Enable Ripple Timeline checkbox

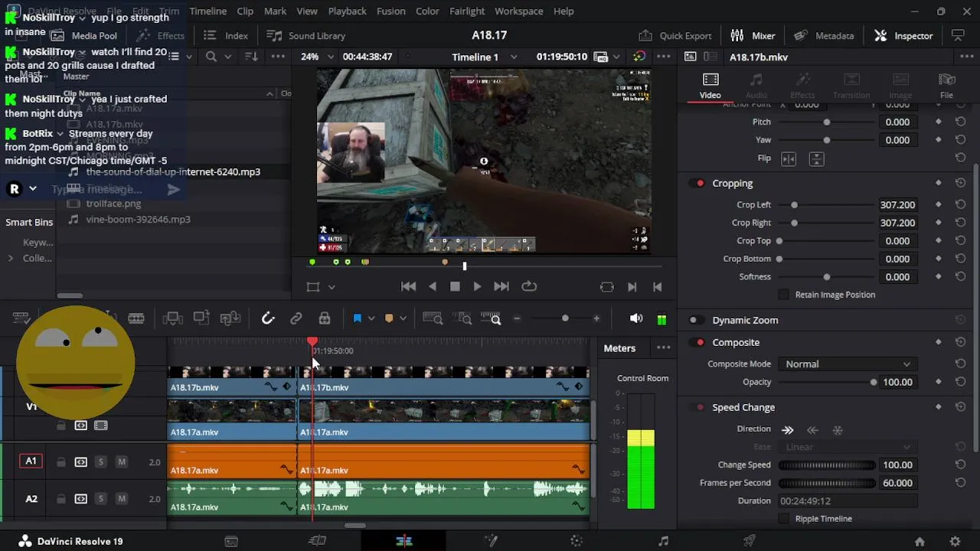pyautogui.click(x=783, y=519)
